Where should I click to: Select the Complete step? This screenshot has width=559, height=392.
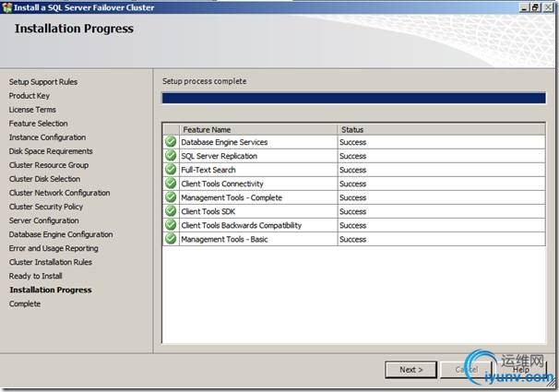(25, 304)
